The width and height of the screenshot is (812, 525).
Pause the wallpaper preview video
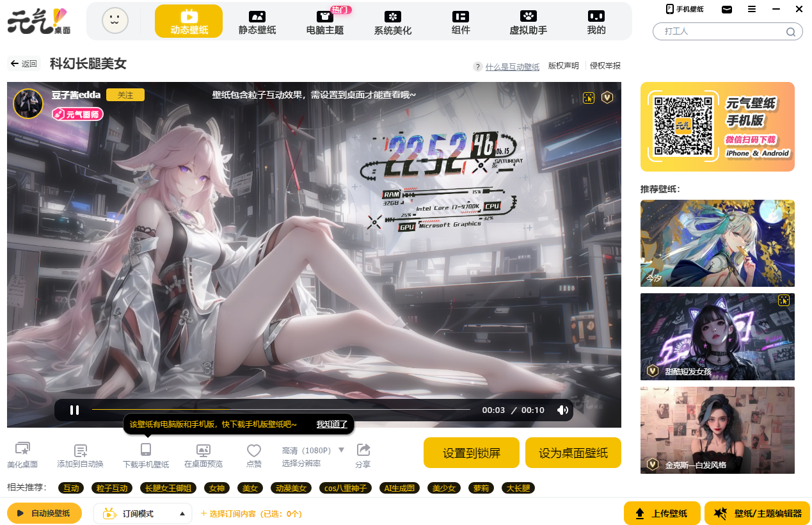pos(74,410)
